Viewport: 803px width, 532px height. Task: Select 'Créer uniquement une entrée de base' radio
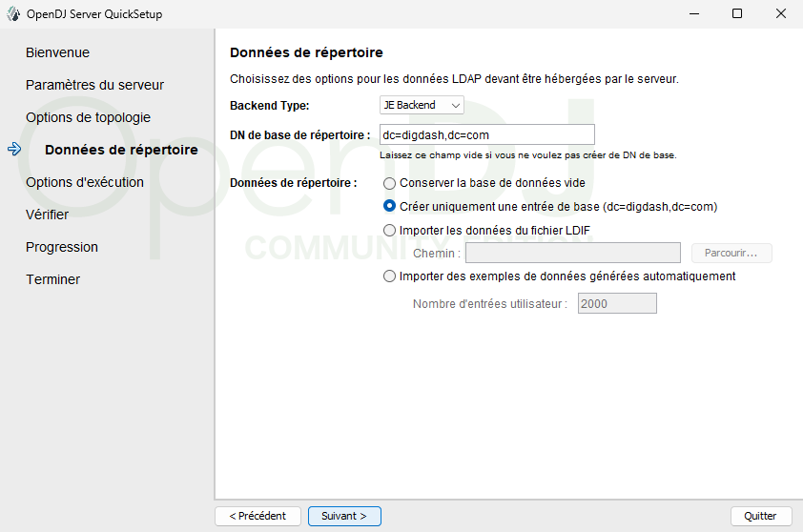click(x=389, y=206)
